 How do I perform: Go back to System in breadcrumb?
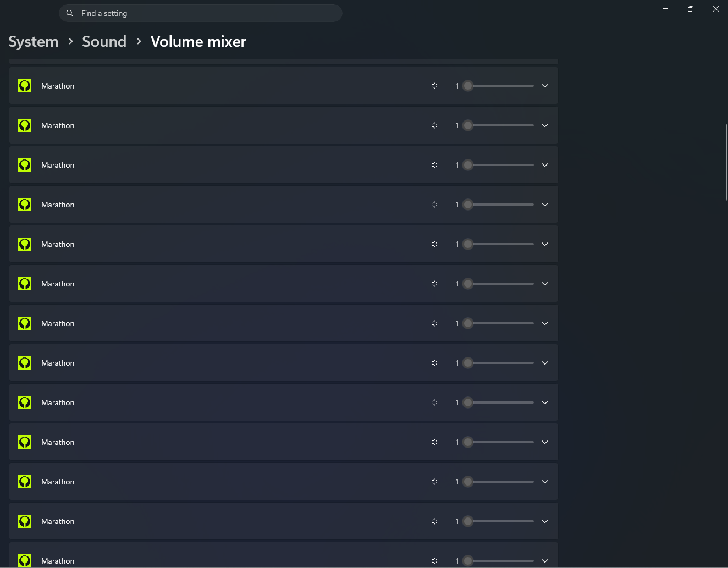(x=34, y=42)
